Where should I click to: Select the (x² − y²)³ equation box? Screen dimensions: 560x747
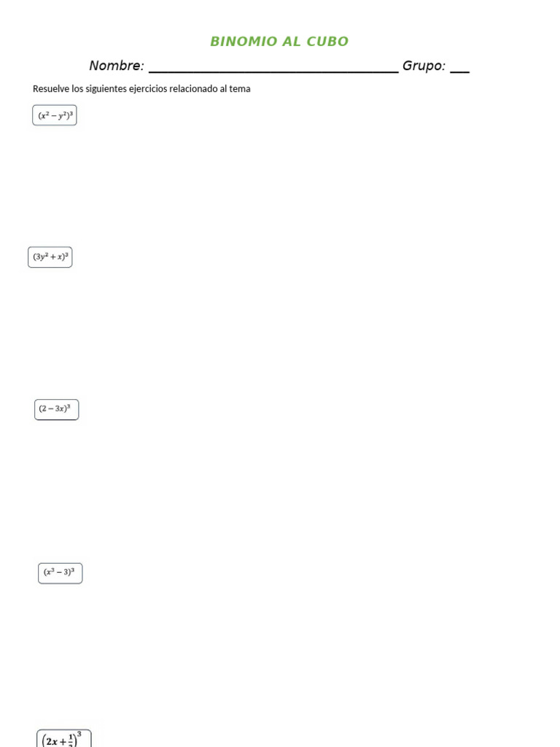(55, 115)
